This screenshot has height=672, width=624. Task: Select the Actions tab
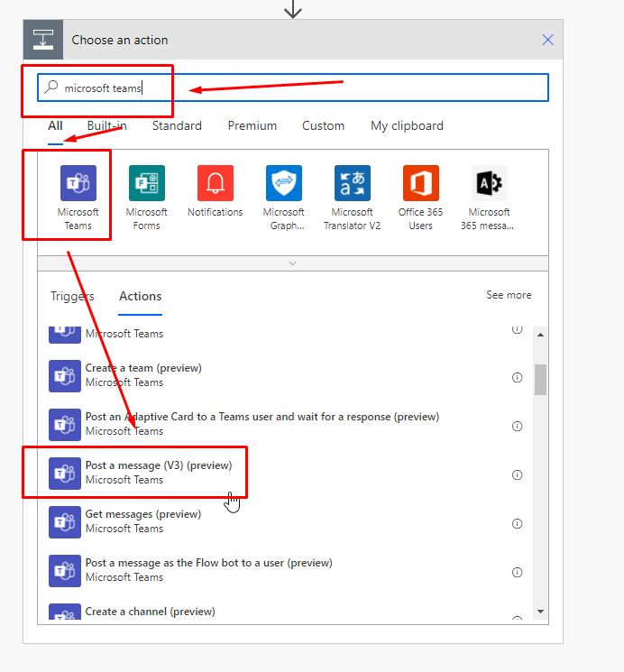pos(140,296)
